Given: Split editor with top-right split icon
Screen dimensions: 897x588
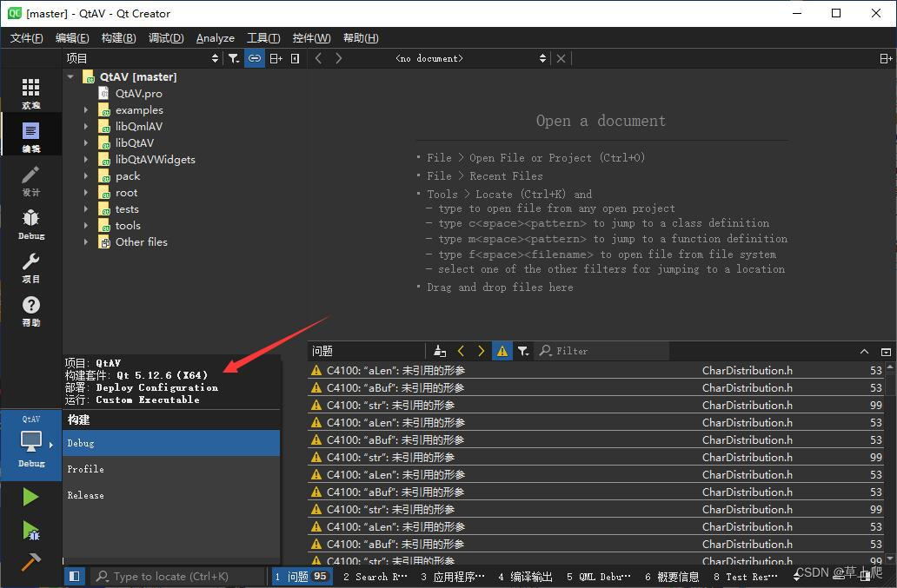Looking at the screenshot, I should (886, 58).
